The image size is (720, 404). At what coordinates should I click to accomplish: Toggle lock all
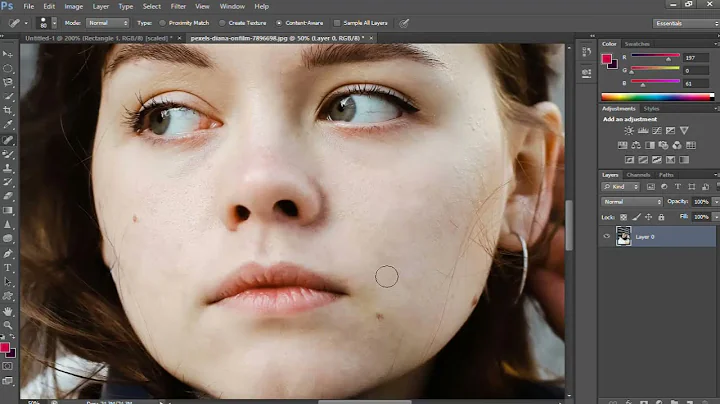click(661, 217)
